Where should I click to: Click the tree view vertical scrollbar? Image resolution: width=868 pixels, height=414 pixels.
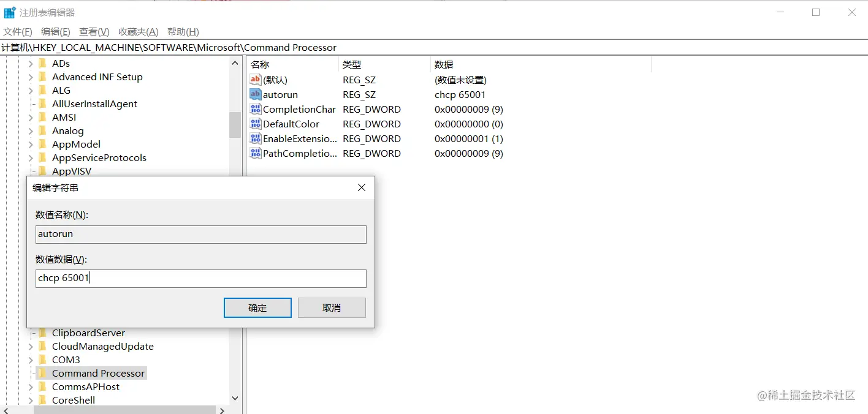coord(235,126)
